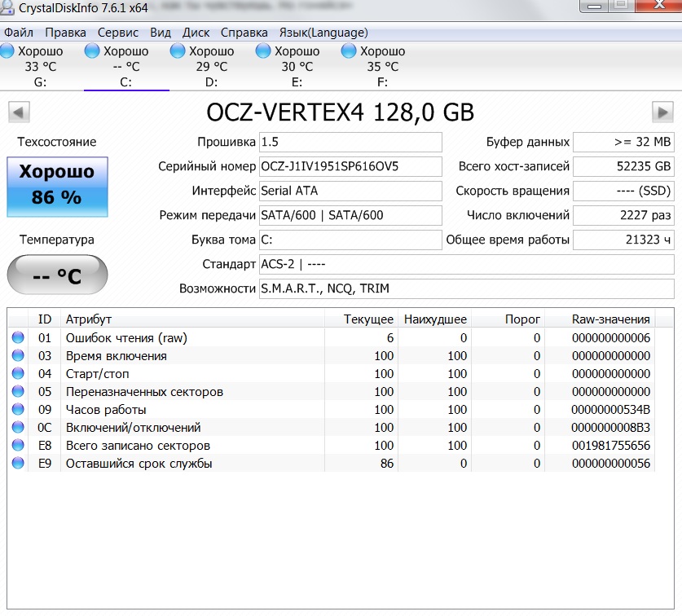Viewport: 682px width, 616px height.
Task: Select drive F: status icon
Action: (349, 51)
